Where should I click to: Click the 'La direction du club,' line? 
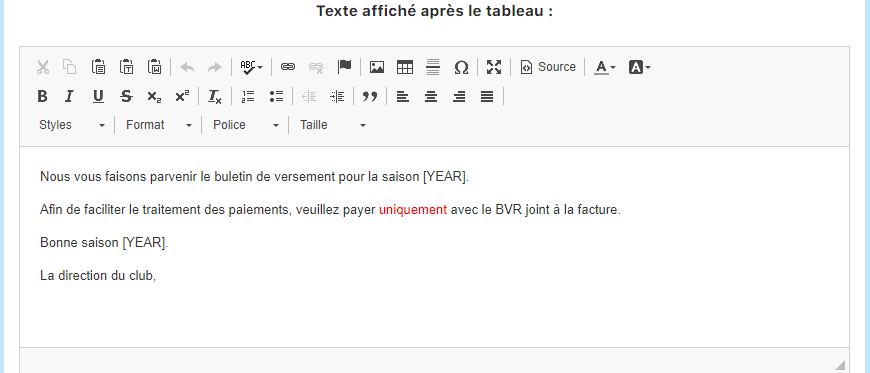click(98, 275)
